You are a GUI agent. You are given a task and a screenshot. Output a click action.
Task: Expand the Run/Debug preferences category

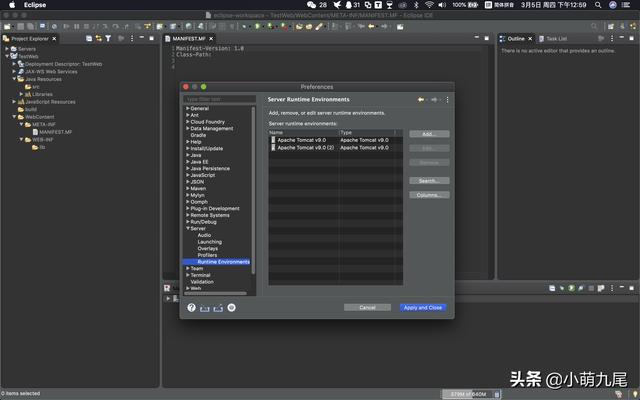pos(188,222)
